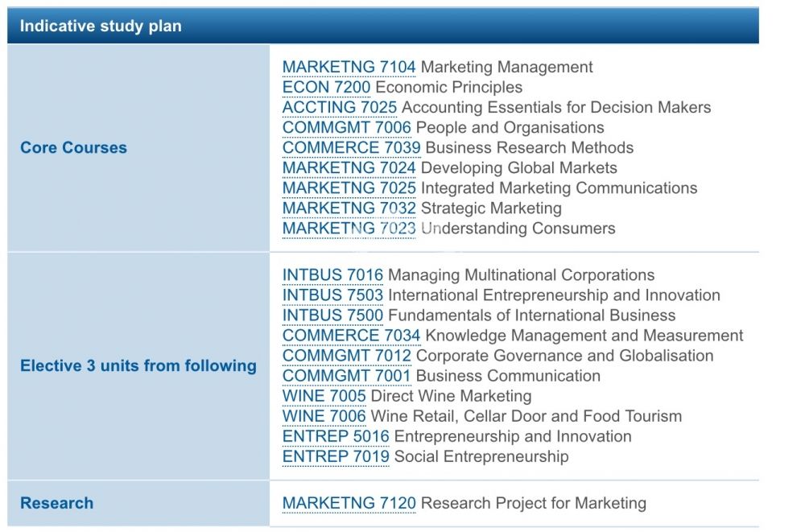
Task: Click the MARKETNG 7024 link
Action: [x=349, y=168]
